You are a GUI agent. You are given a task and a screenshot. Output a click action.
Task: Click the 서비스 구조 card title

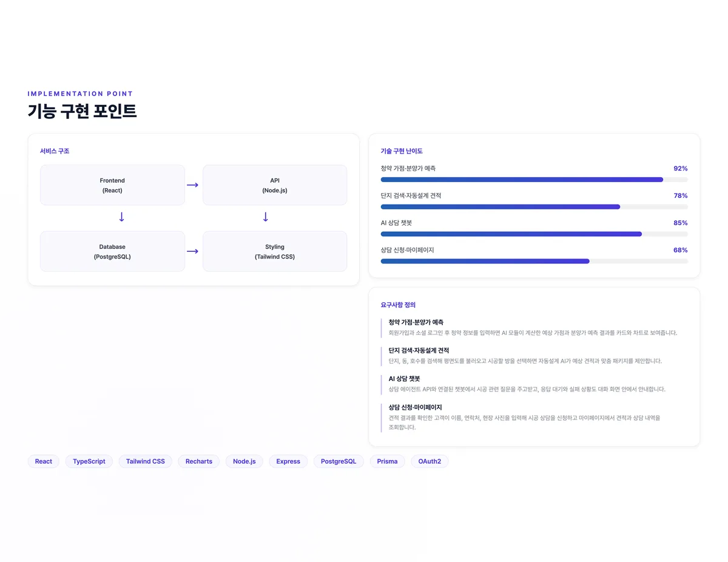tap(55, 151)
